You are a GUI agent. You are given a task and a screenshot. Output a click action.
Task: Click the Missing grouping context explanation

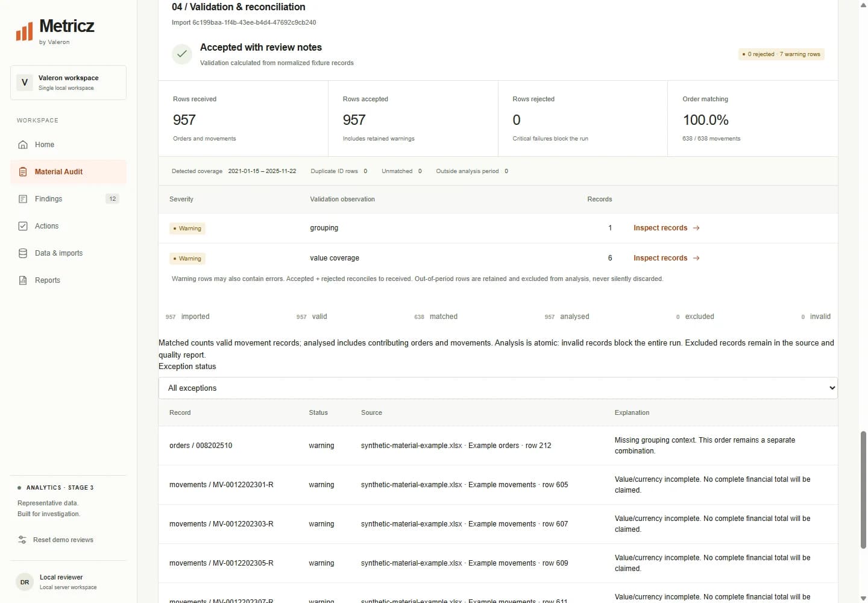(x=705, y=446)
